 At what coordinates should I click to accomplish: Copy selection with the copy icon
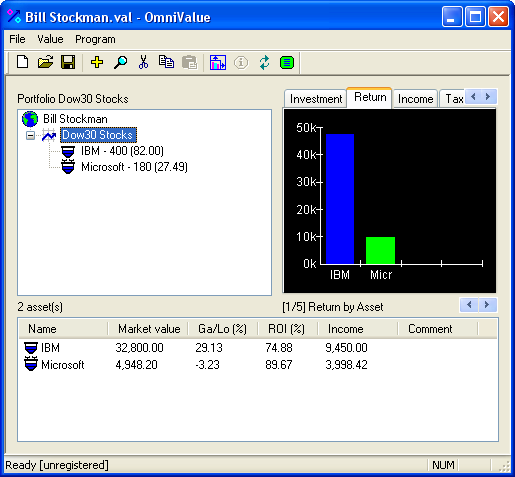(166, 62)
